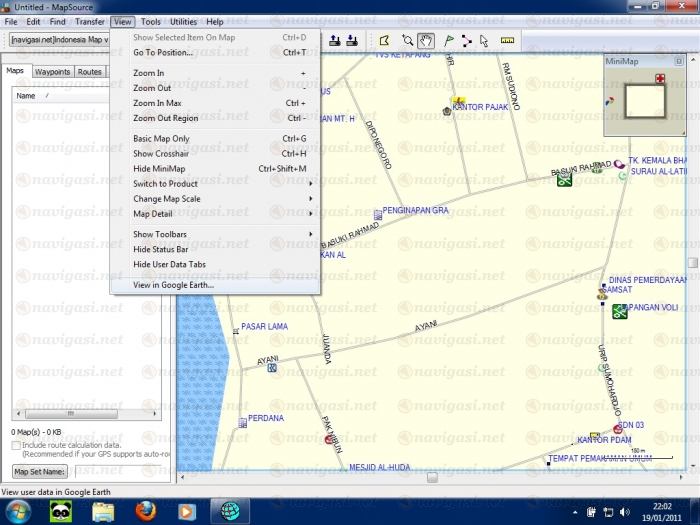Choose View in Google Earth menu entry
The height and width of the screenshot is (525, 700).
(x=174, y=285)
